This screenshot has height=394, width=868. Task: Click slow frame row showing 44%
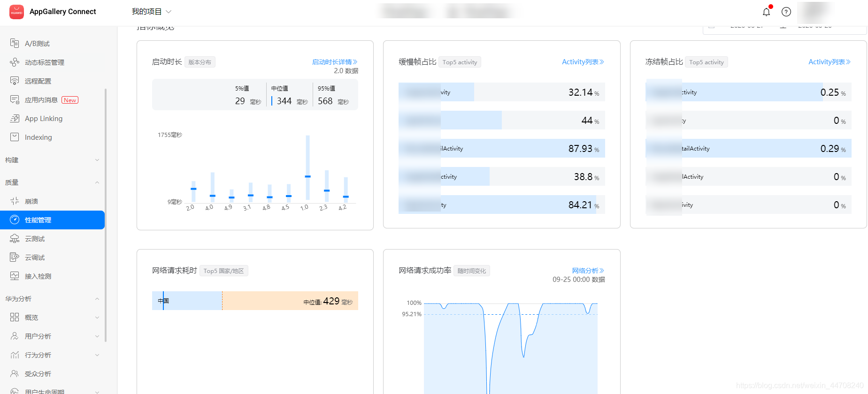(x=502, y=120)
